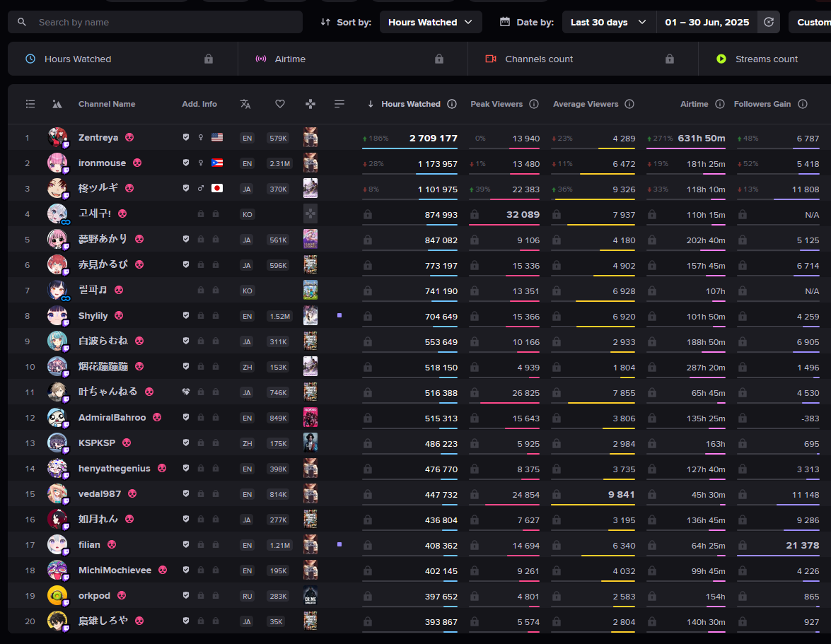Click the 9 841 average viewers value
This screenshot has width=831, height=644.
[x=621, y=495]
